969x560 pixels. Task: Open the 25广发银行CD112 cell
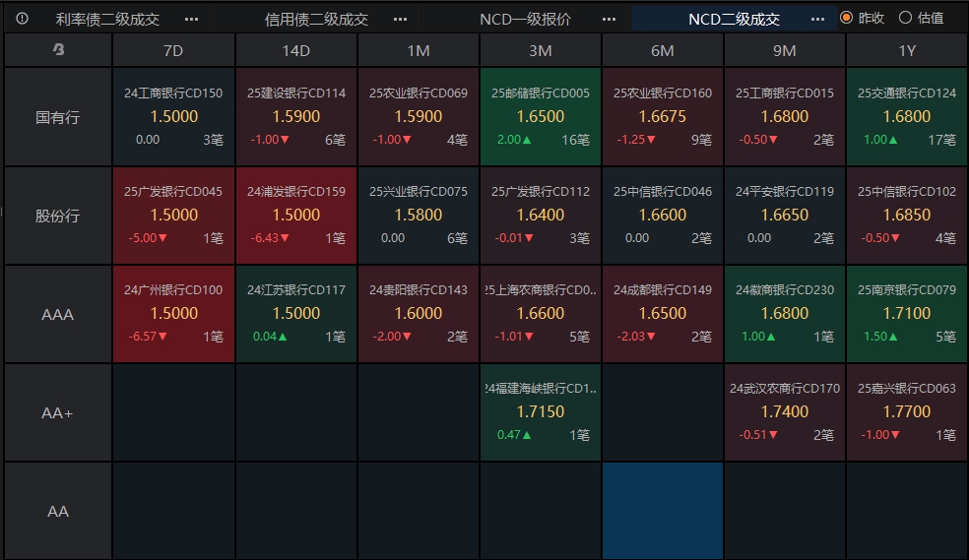540,216
